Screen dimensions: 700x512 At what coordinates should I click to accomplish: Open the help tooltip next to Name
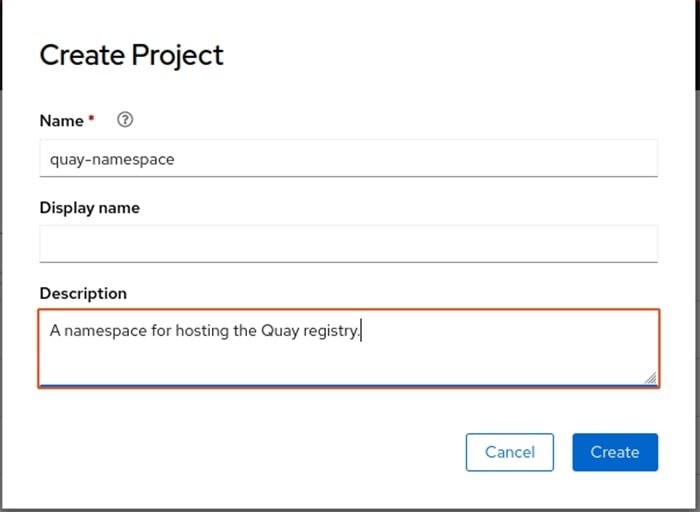125,120
